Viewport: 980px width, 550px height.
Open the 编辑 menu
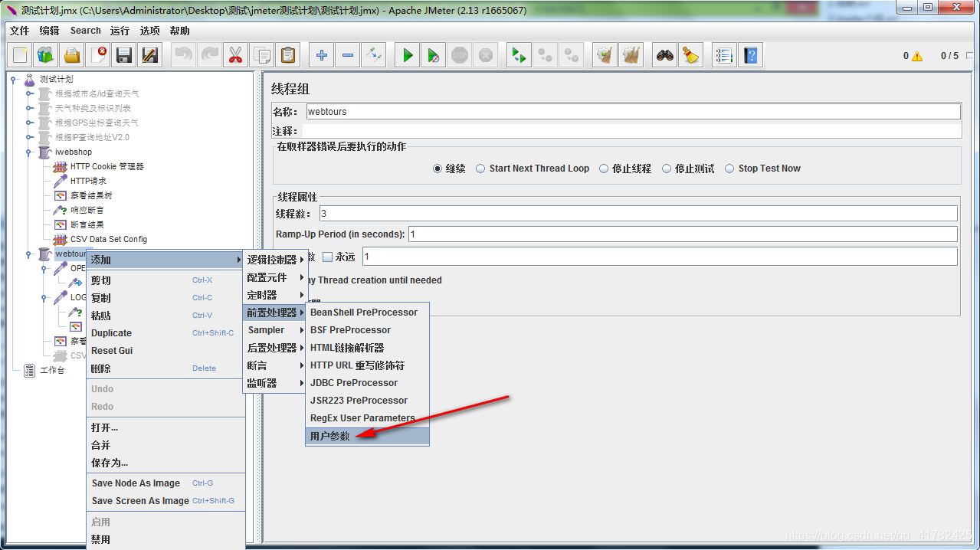49,31
